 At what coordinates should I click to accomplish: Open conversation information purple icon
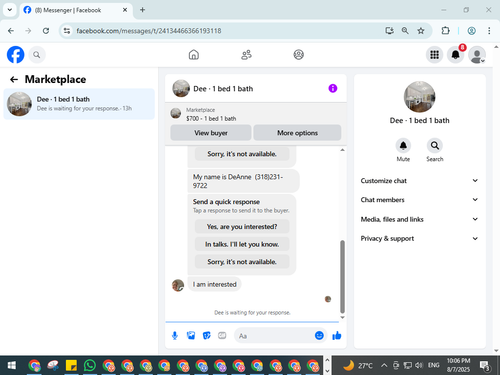click(333, 88)
